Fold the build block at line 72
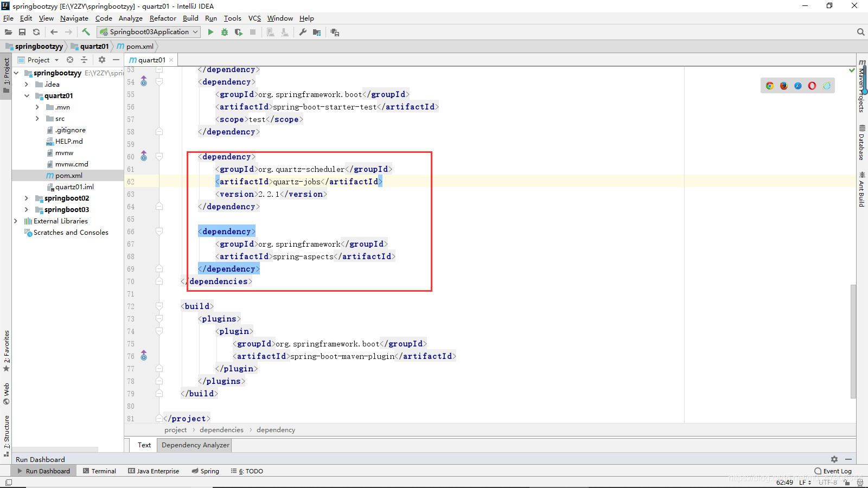The width and height of the screenshot is (868, 488). pyautogui.click(x=159, y=306)
